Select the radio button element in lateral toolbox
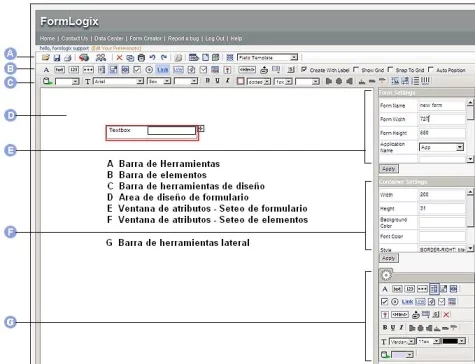The height and width of the screenshot is (364, 475). [x=395, y=302]
